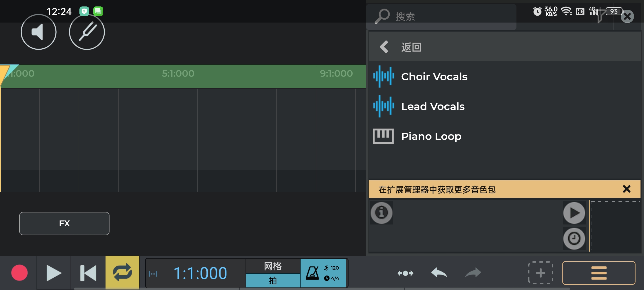The width and height of the screenshot is (644, 290).
Task: Mute the track with the speaker icon
Action: point(39,32)
